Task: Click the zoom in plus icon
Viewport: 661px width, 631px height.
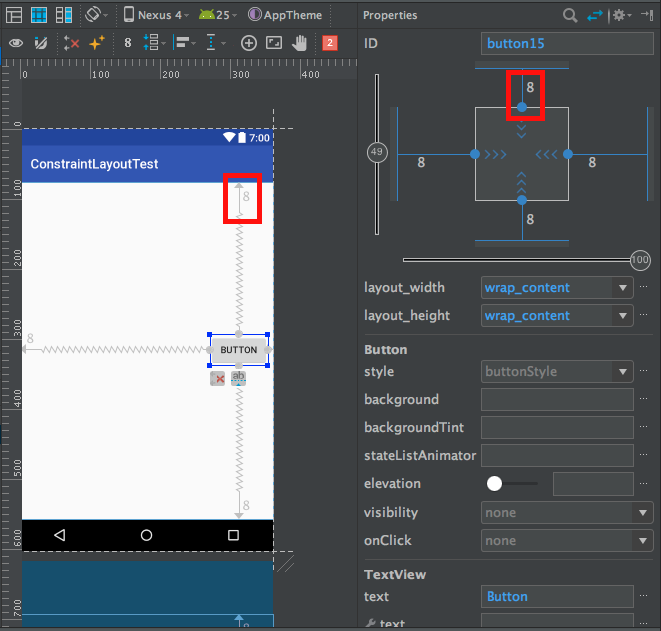Action: (x=249, y=43)
